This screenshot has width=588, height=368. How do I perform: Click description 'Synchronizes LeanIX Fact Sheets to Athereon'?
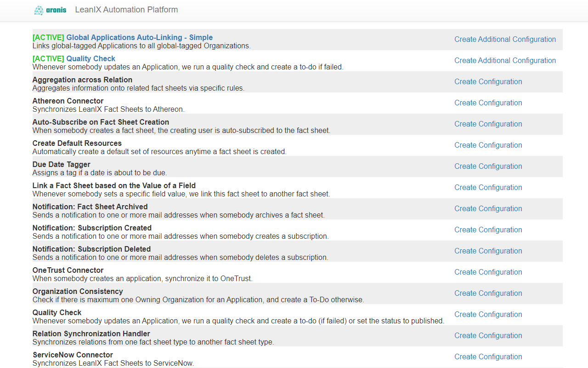(x=108, y=109)
